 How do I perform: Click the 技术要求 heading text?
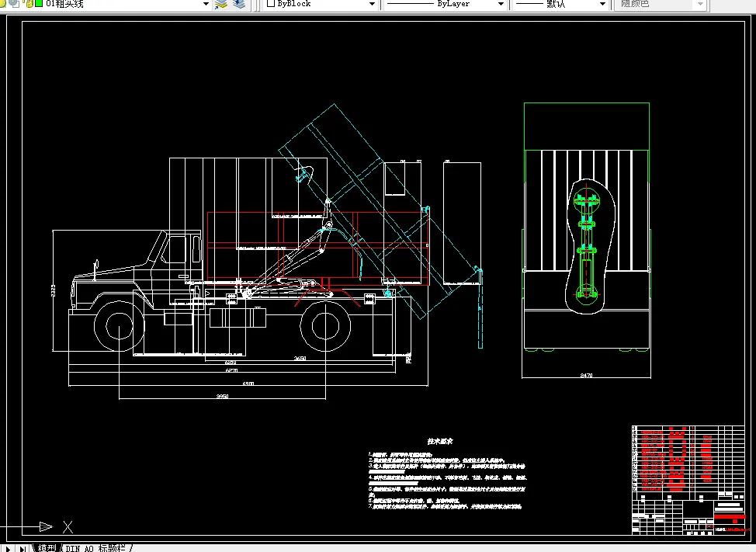(x=440, y=441)
